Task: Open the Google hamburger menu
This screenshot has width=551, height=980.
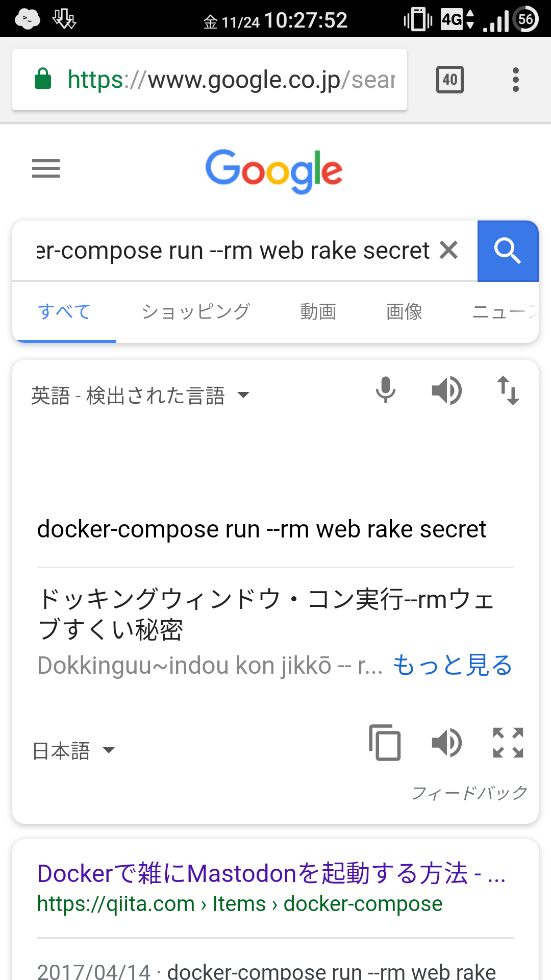Action: 46,168
